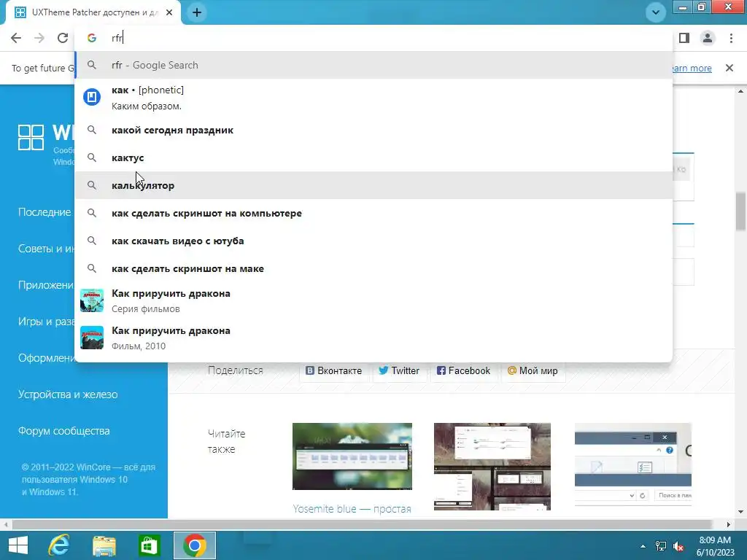Screen dimensions: 747x560
Task: Choose 'как сделать скриншот на компьютере' suggestion
Action: [373, 213]
